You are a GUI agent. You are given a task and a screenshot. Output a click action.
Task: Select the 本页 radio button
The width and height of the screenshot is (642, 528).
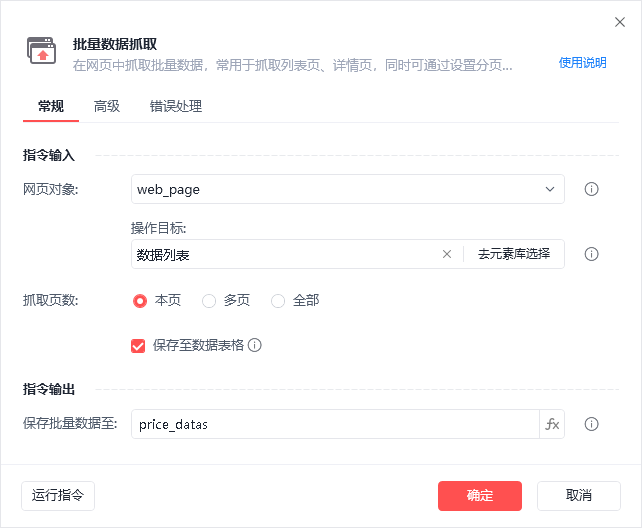pos(140,301)
